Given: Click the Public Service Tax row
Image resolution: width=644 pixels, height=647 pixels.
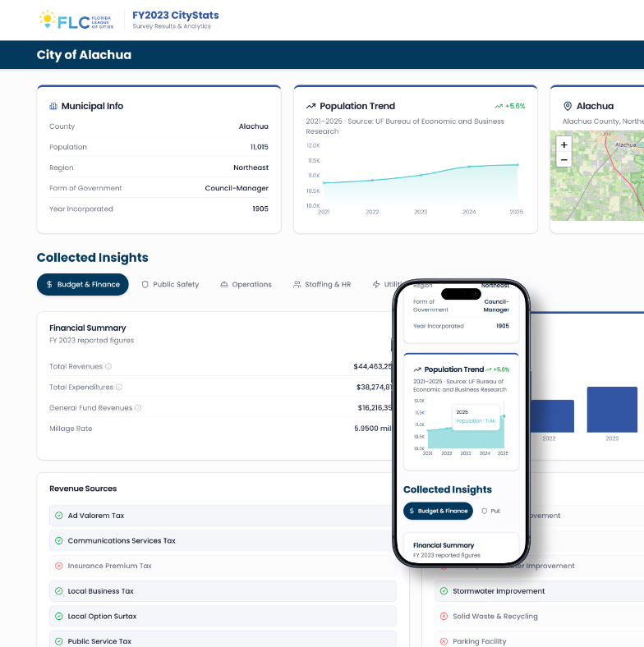Looking at the screenshot, I should tap(223, 640).
